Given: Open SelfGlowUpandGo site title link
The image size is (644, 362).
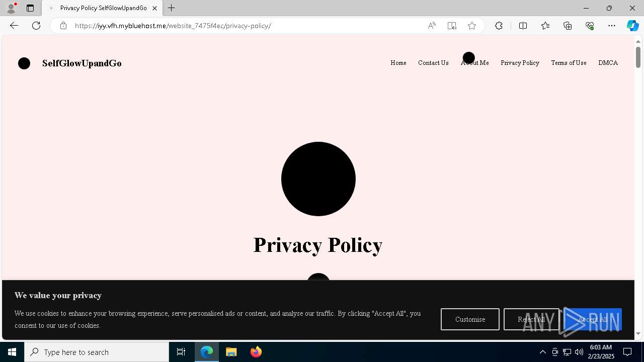Looking at the screenshot, I should 82,63.
